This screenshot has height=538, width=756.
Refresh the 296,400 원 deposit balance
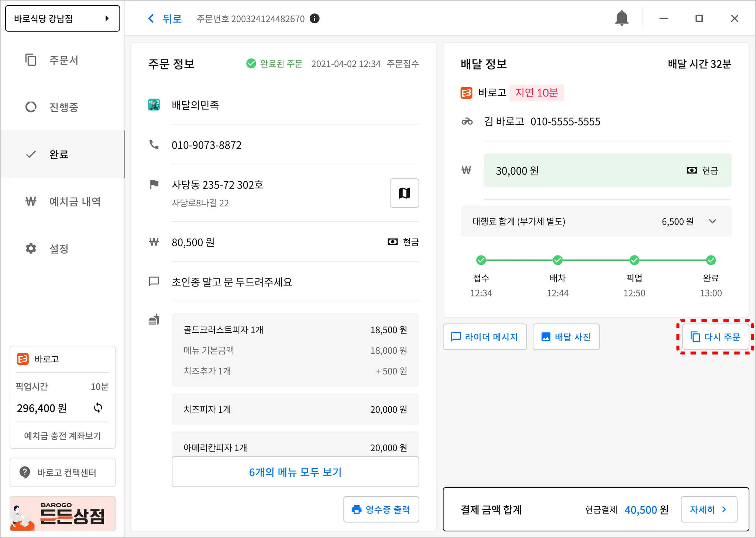click(98, 408)
